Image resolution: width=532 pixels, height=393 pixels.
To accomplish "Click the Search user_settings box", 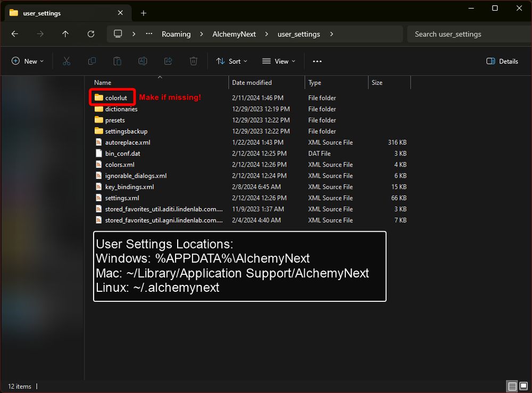I will point(470,34).
